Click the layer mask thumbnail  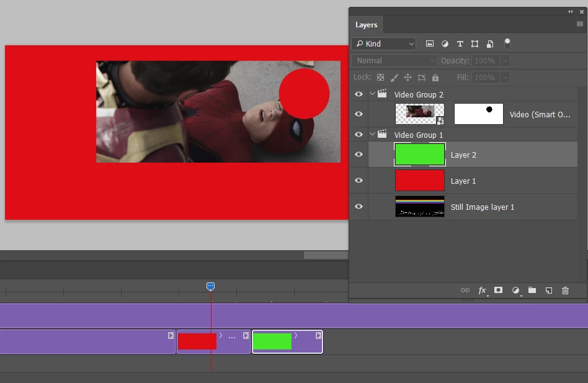[478, 114]
